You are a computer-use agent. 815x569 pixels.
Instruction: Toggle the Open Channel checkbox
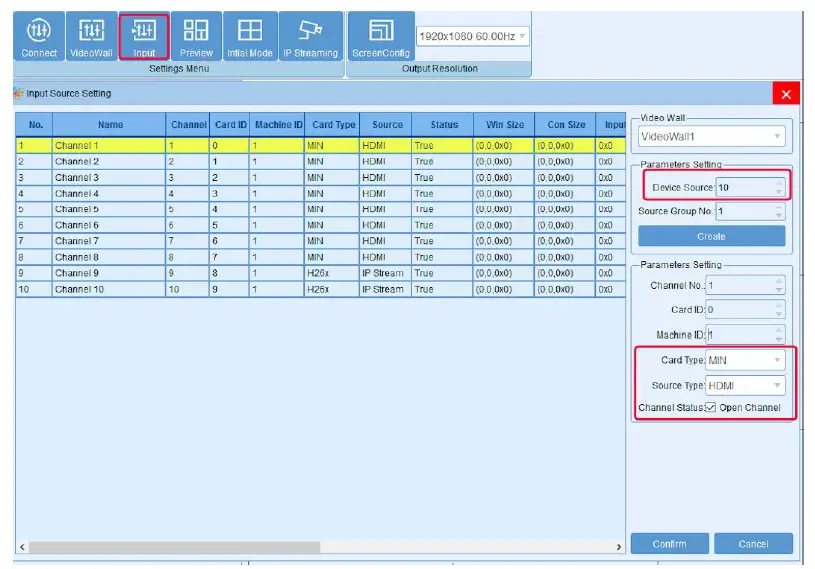click(711, 408)
